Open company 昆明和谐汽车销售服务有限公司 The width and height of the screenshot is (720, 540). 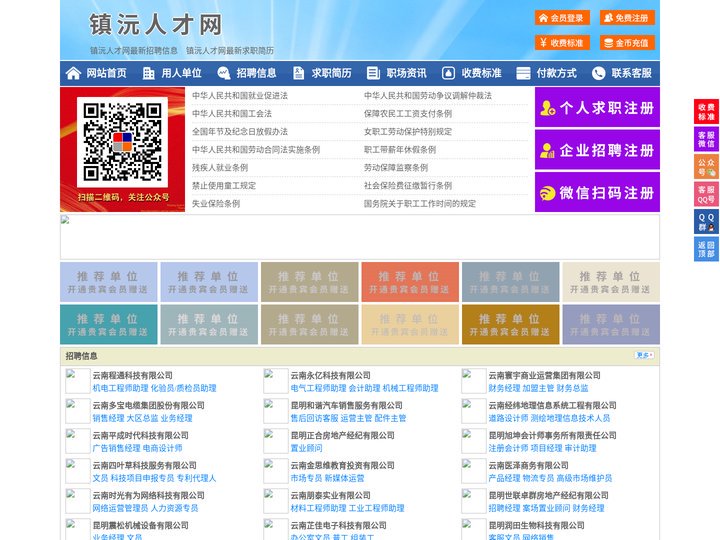coord(347,405)
